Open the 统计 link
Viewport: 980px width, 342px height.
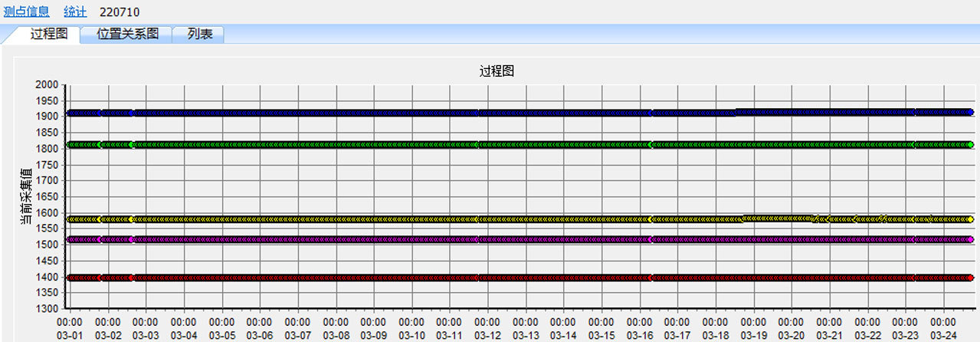[x=75, y=12]
